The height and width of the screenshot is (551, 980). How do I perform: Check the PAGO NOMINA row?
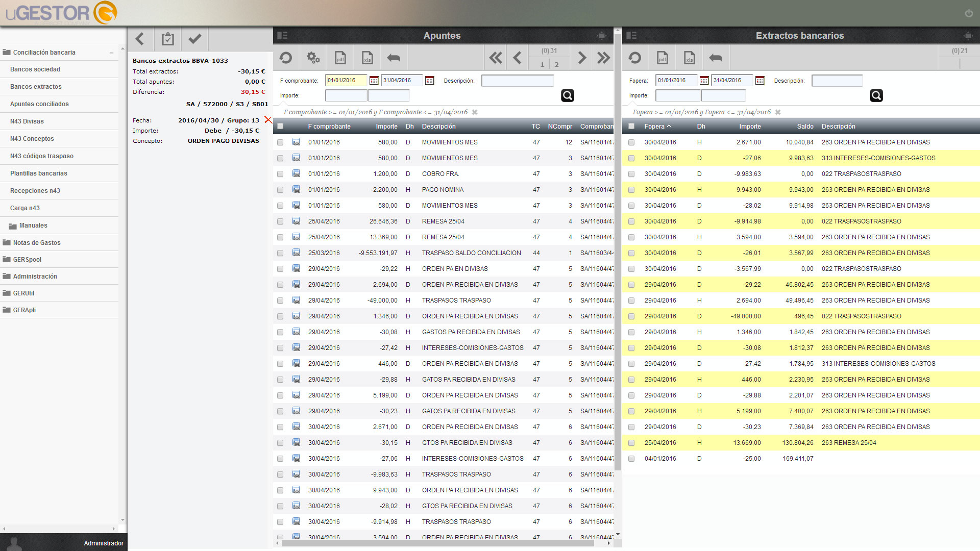pyautogui.click(x=280, y=190)
